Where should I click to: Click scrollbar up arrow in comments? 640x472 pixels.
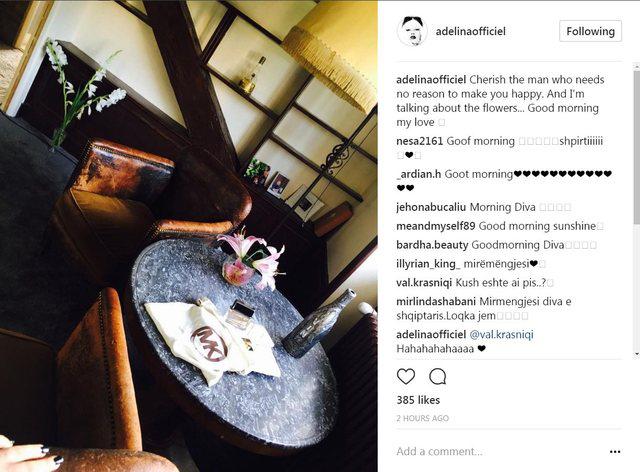pos(637,65)
